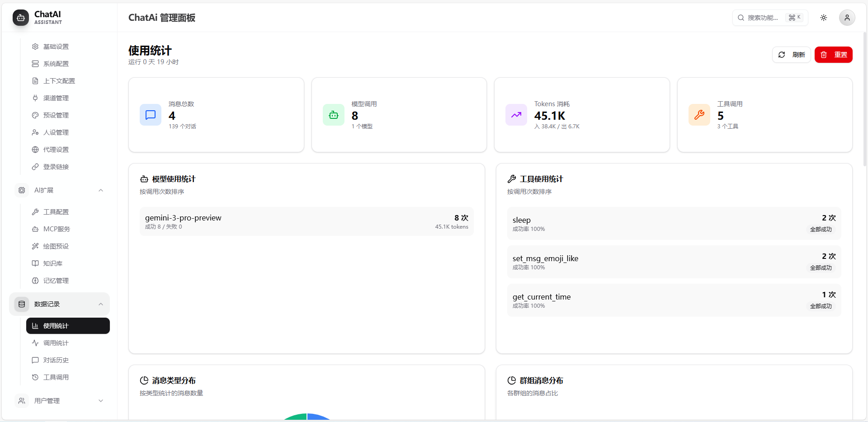Go to the 对话历史 page

tap(56, 360)
